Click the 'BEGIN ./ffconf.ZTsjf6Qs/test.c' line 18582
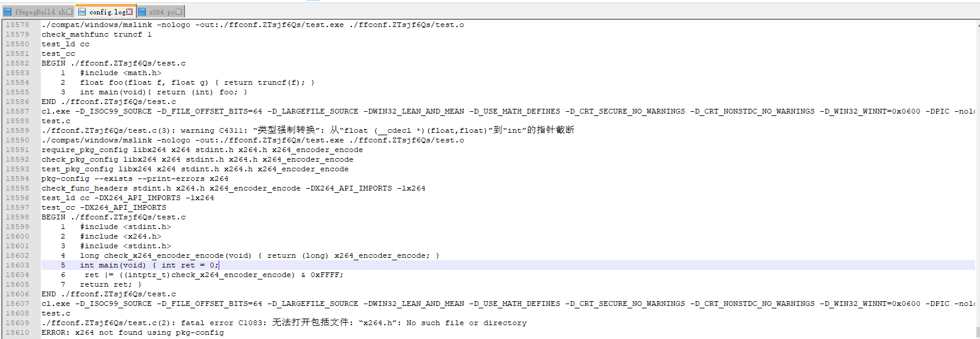This screenshot has height=339, width=980. coord(113,63)
